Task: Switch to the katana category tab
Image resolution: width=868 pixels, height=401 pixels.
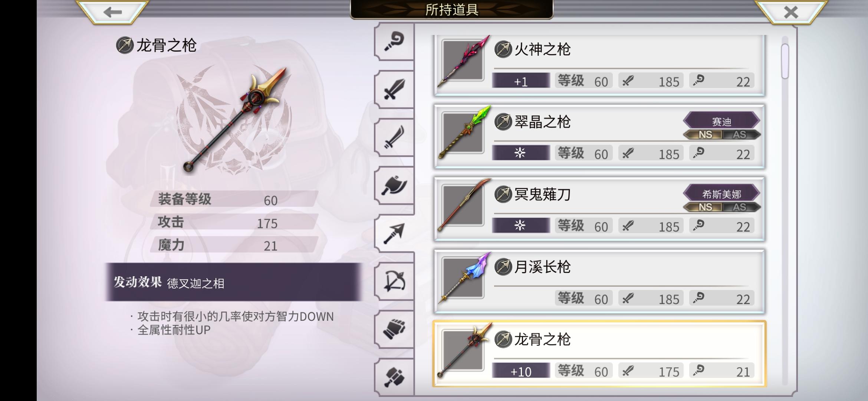Action: [x=394, y=137]
